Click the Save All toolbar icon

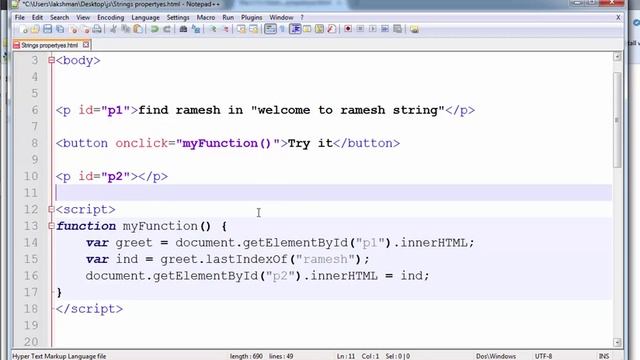[60, 29]
